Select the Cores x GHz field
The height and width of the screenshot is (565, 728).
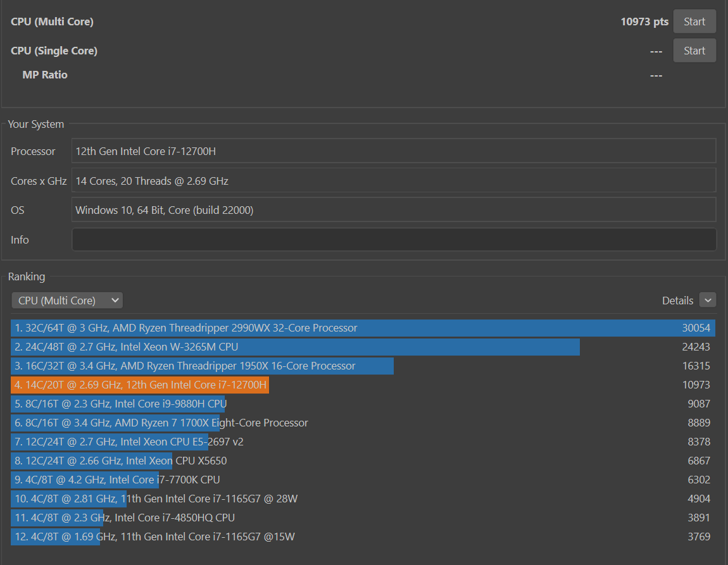click(394, 180)
